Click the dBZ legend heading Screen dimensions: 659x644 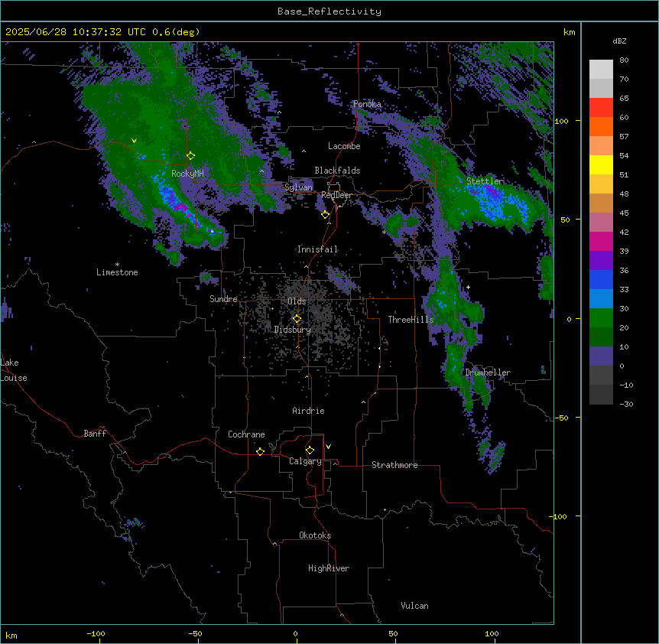[x=619, y=41]
